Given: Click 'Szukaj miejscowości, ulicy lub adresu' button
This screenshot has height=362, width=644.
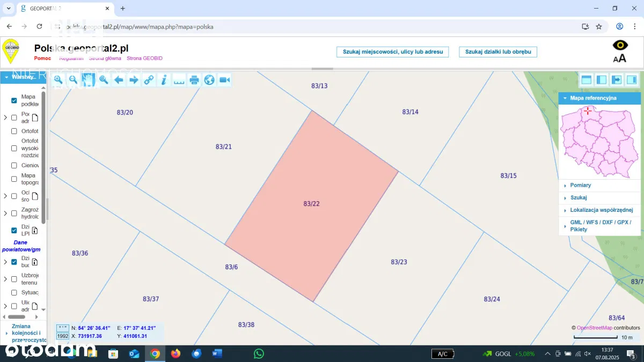Looking at the screenshot, I should point(392,51).
